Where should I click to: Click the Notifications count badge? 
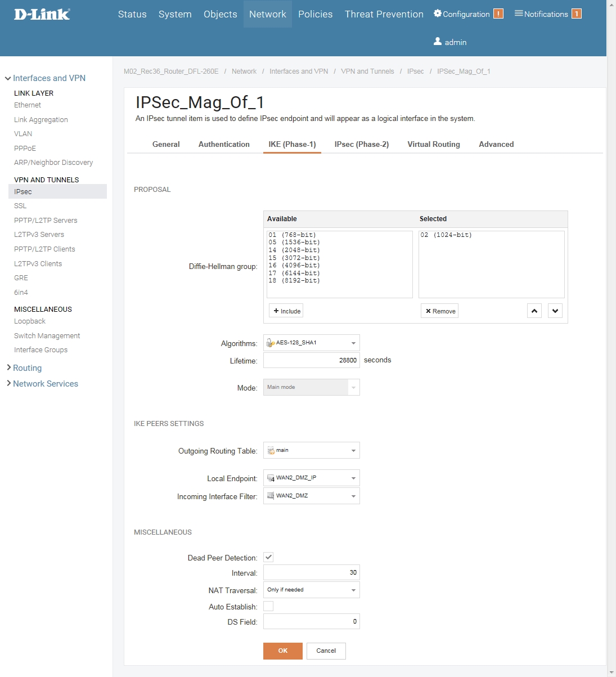[576, 14]
